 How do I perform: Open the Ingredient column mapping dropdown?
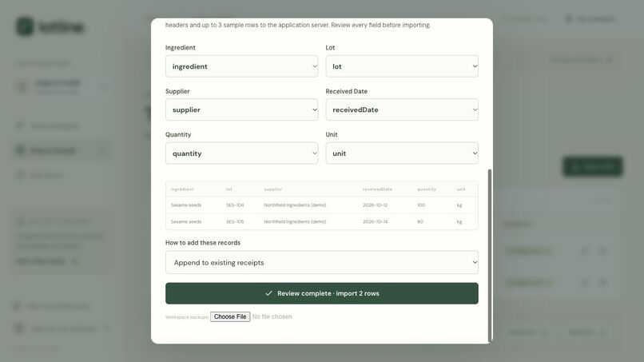(x=241, y=66)
